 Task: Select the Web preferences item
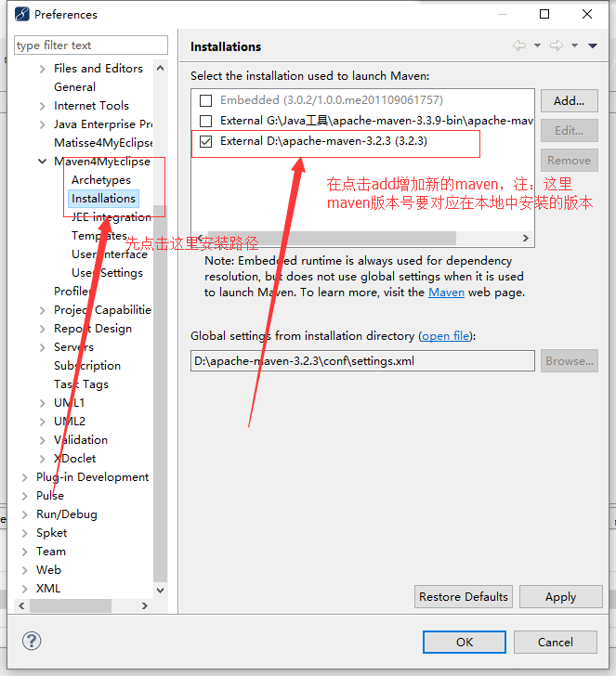tap(48, 570)
